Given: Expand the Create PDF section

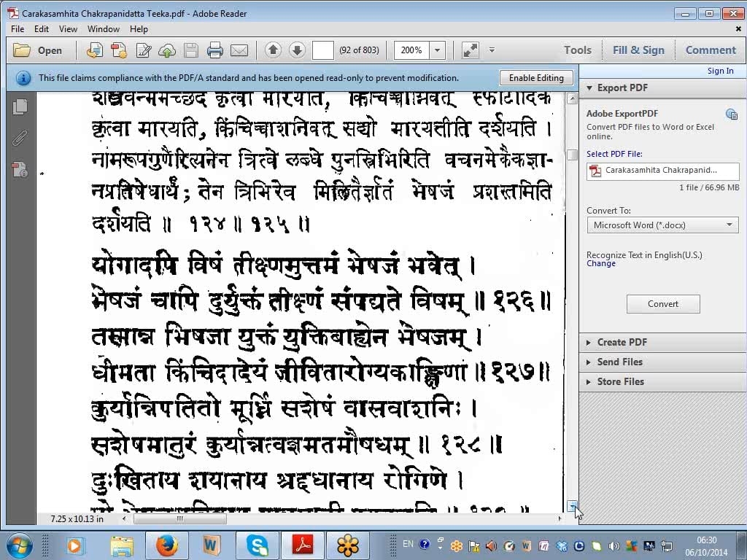Looking at the screenshot, I should (x=622, y=342).
